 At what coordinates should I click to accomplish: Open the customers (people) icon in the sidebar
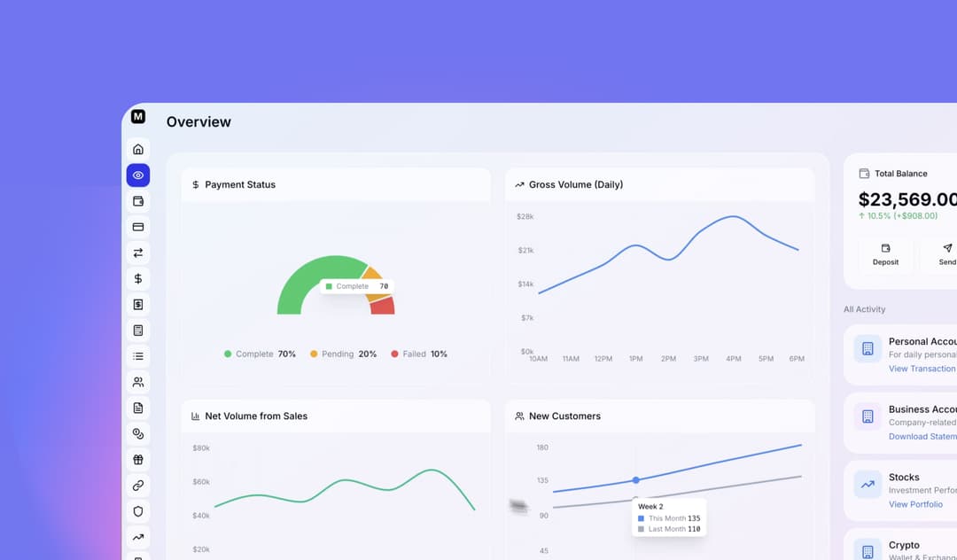coord(137,382)
